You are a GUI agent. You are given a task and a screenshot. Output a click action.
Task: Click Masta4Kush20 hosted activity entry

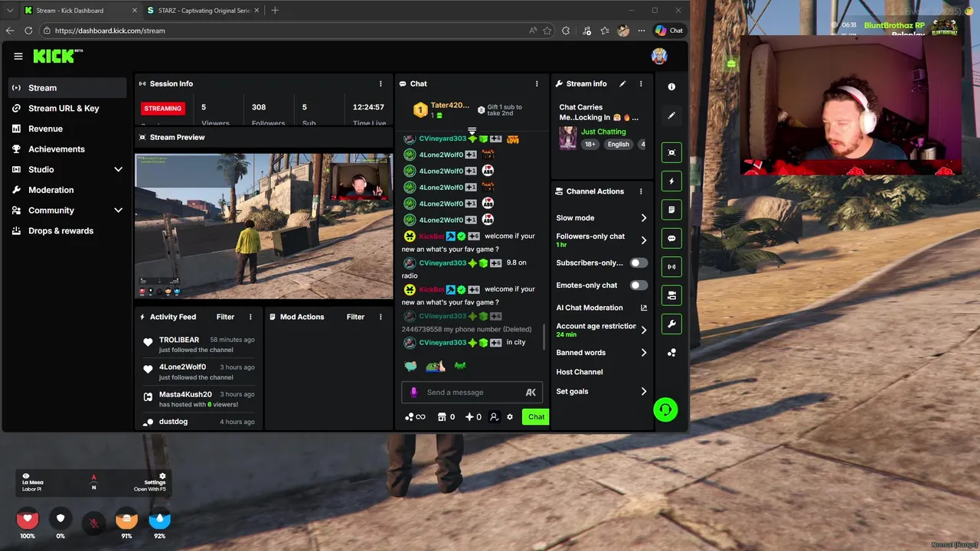pos(199,399)
